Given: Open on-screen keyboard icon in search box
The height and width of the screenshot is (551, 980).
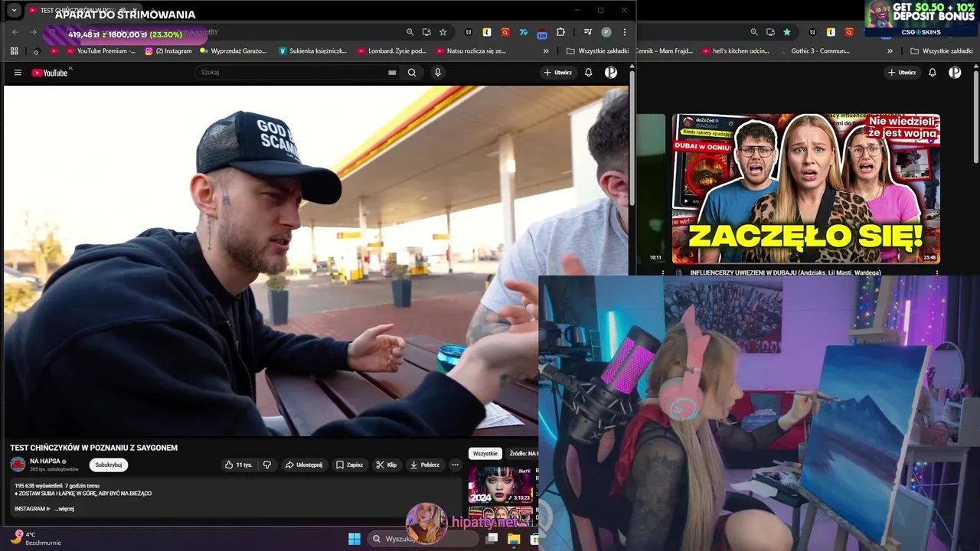Looking at the screenshot, I should (x=392, y=73).
